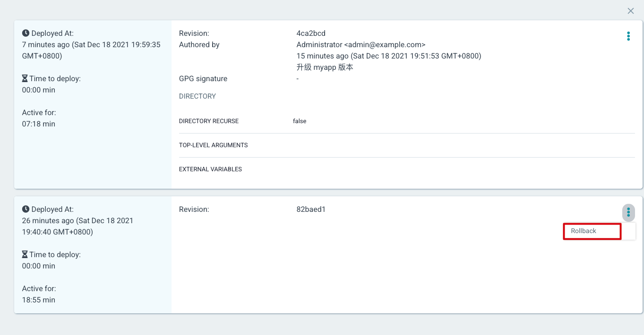Click revision hash 4ca2bcd
Screen dimensions: 644x335
pyautogui.click(x=311, y=33)
